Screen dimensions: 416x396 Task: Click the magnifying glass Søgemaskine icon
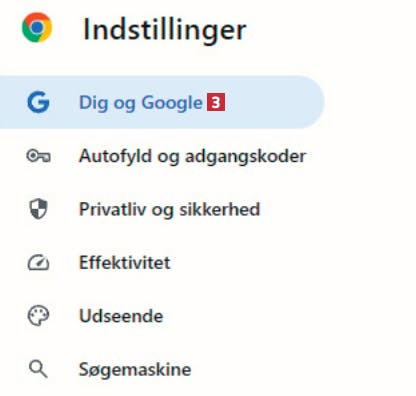pyautogui.click(x=38, y=369)
